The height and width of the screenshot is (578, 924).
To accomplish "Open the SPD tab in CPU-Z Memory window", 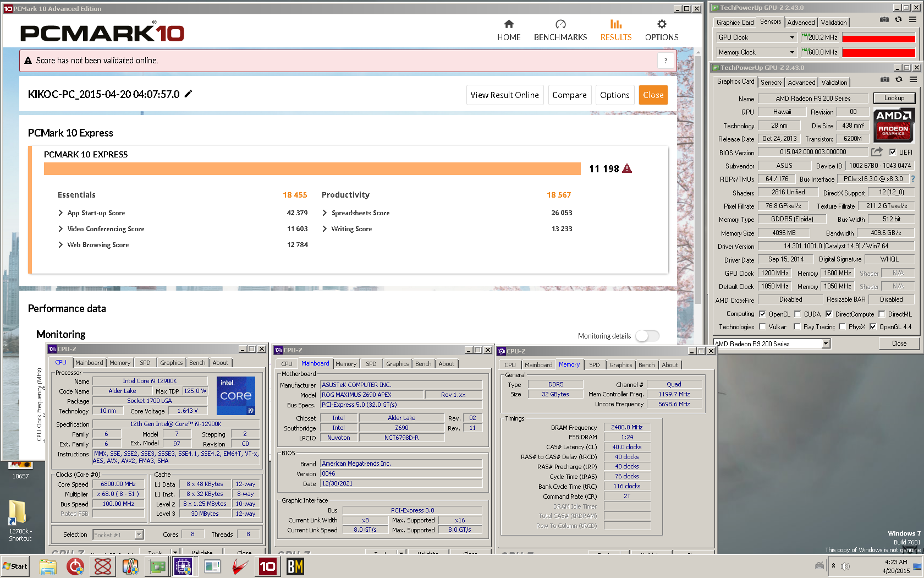I will click(x=595, y=365).
